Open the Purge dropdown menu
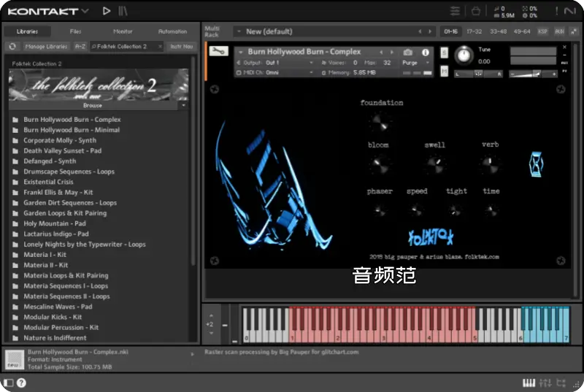Viewport: 584px width, 392px height. click(414, 63)
